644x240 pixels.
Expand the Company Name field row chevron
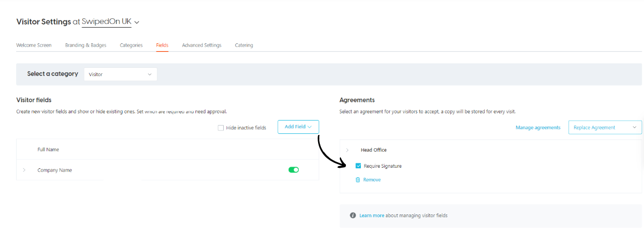pyautogui.click(x=24, y=170)
